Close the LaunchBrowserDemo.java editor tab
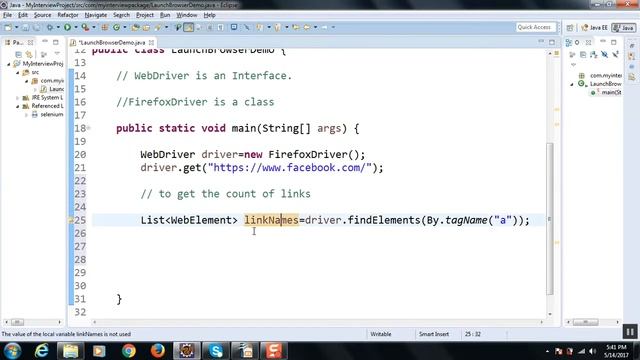 pos(151,42)
